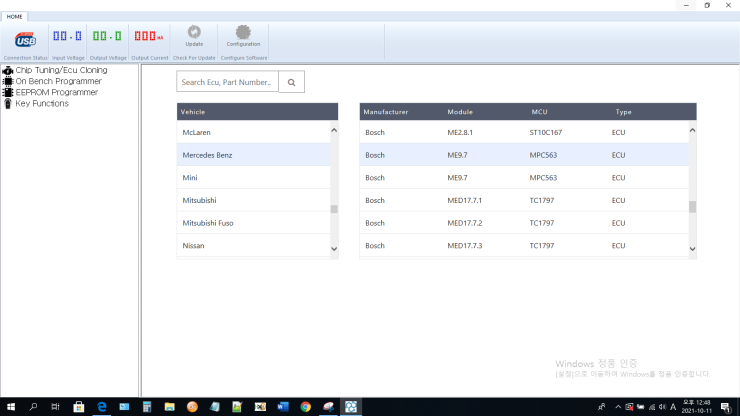The height and width of the screenshot is (416, 740).
Task: Open taskbar search magnifier
Action: point(33,407)
